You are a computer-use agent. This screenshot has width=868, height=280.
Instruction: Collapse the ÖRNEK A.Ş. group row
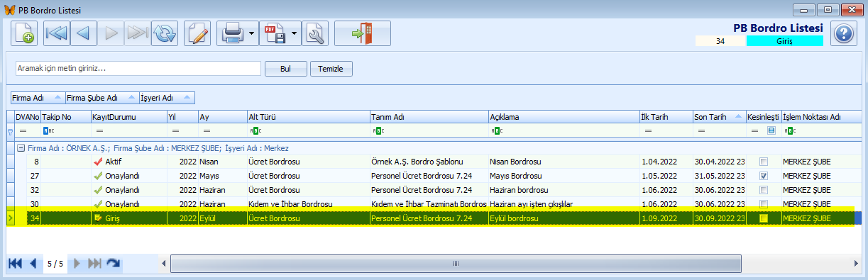pos(21,149)
